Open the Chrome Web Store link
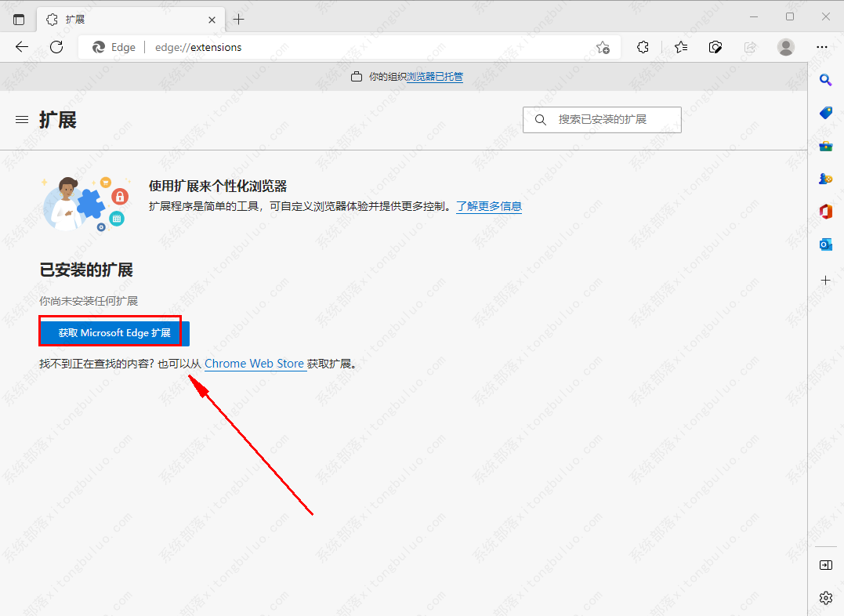844x616 pixels. coord(255,363)
